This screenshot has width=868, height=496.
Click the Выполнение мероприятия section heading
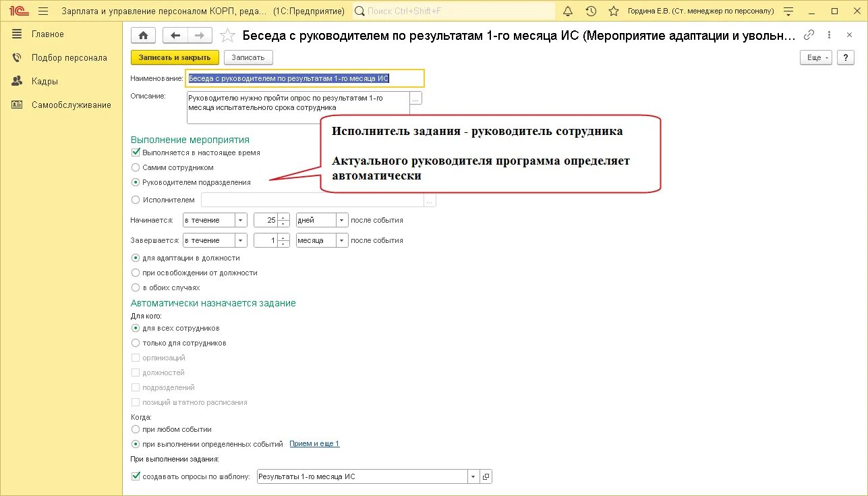pos(190,140)
